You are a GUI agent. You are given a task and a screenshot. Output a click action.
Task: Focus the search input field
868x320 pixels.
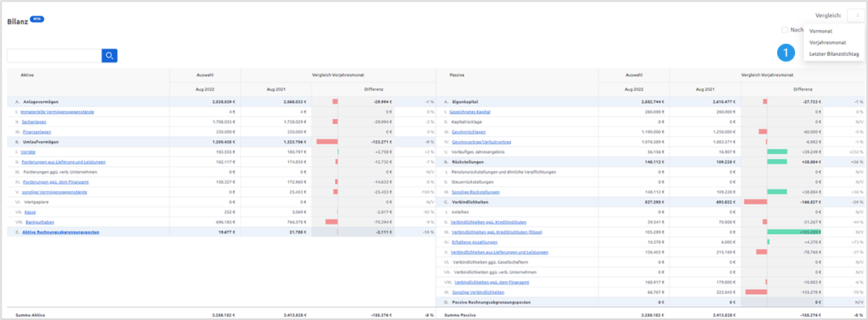click(x=54, y=55)
